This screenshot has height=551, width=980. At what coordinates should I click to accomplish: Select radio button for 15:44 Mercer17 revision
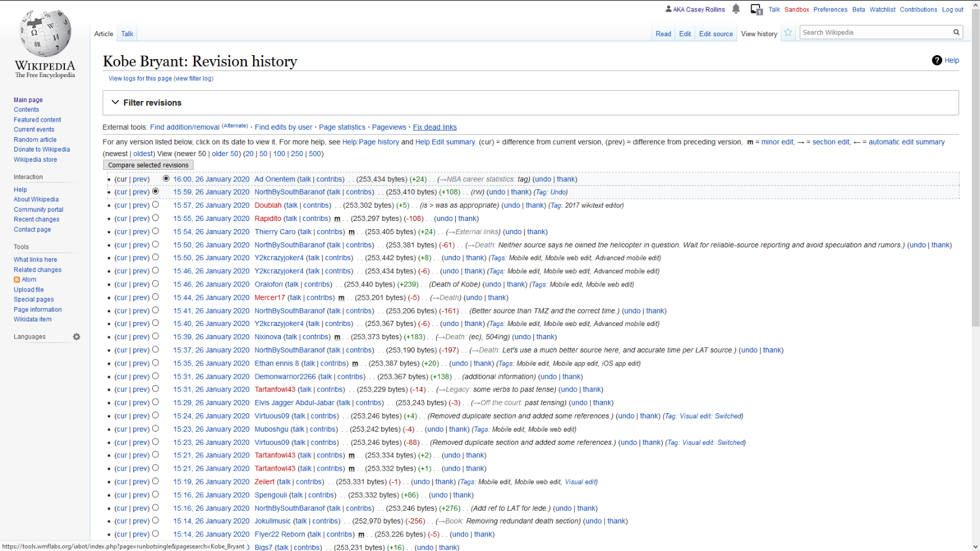coord(156,297)
